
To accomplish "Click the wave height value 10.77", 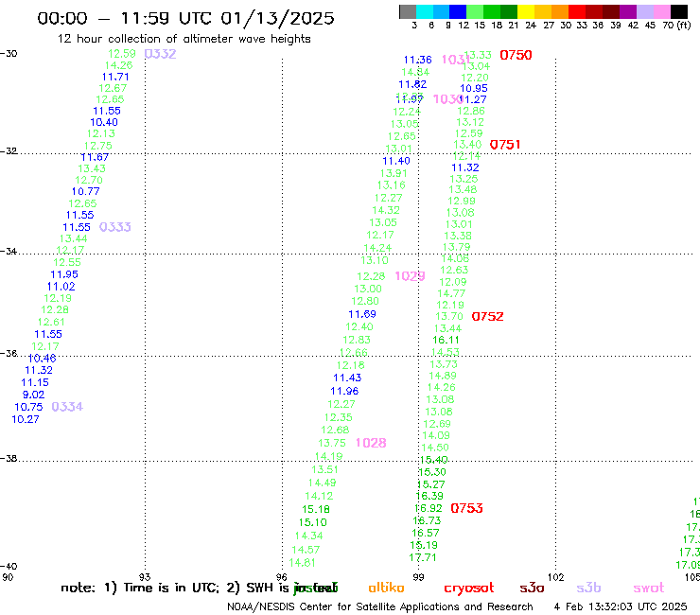I will 85,192.
